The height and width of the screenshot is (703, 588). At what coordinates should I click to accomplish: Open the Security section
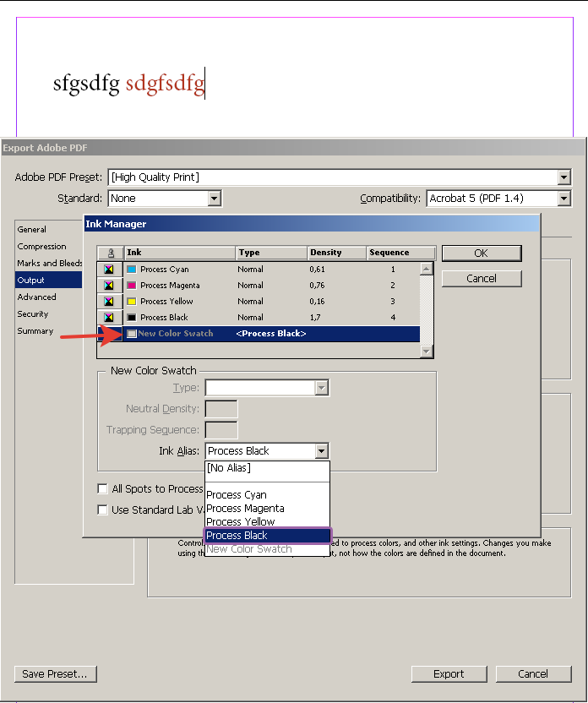(48, 314)
